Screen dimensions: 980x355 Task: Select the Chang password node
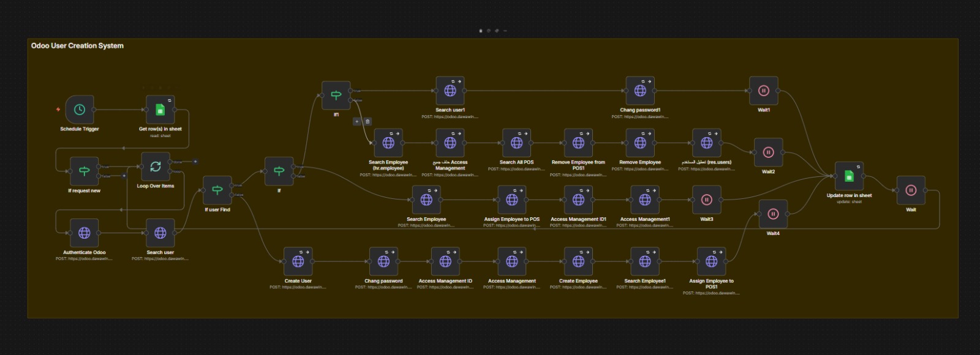(384, 261)
